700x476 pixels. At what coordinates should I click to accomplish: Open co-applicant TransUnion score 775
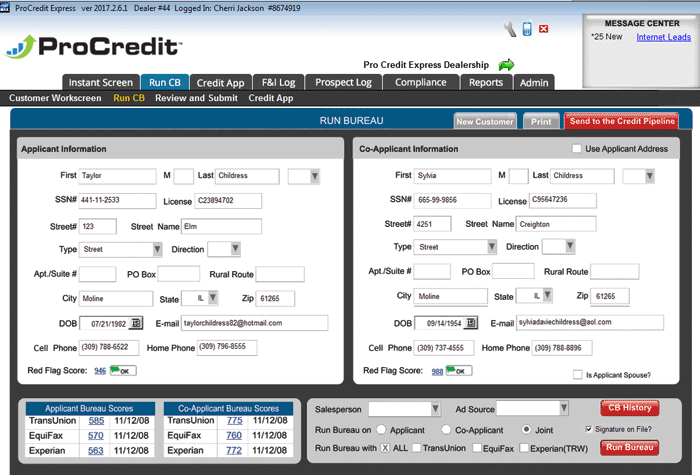click(234, 421)
